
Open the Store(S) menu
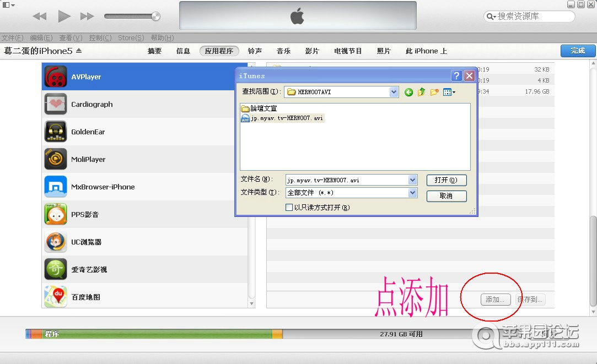pos(131,37)
